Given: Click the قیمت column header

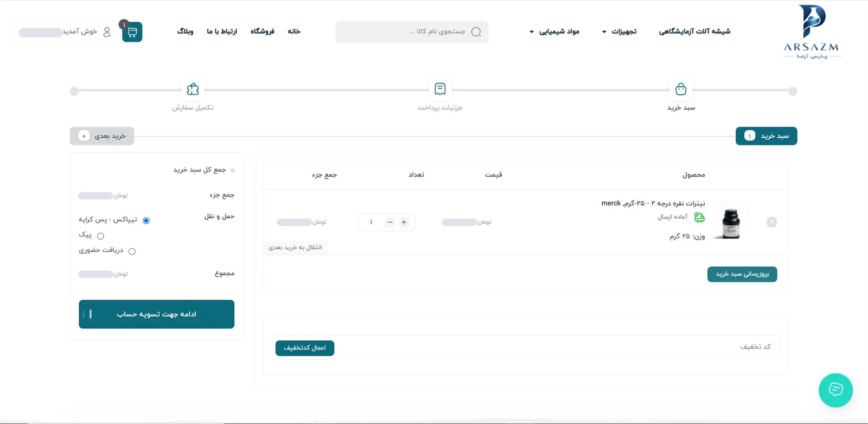Looking at the screenshot, I should pyautogui.click(x=494, y=175).
